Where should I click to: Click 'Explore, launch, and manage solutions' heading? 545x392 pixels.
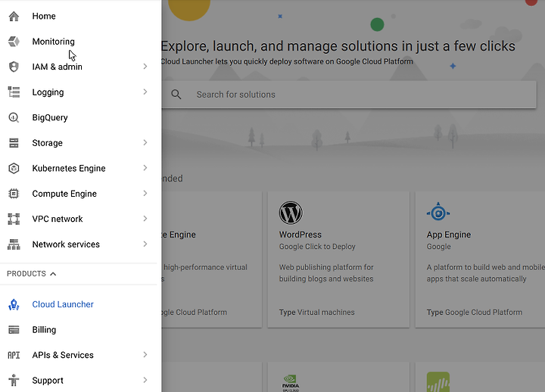coord(338,46)
